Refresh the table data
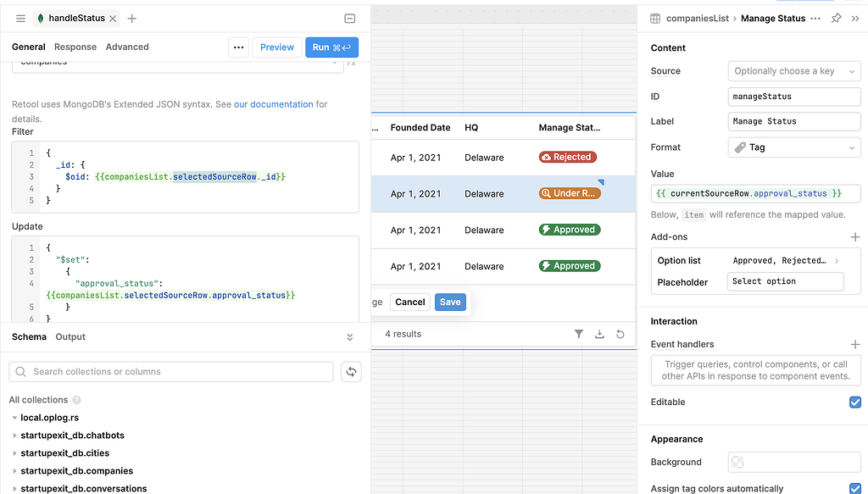 pos(620,334)
